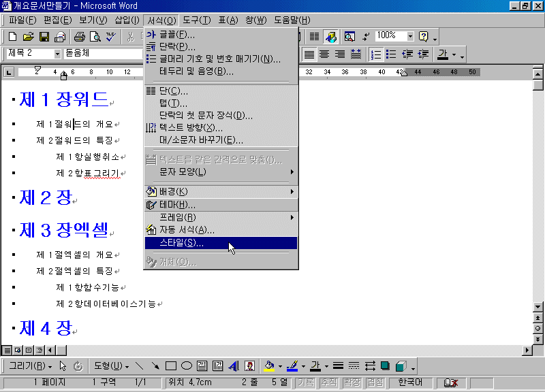Open Print Preview from the standard toolbar
This screenshot has height=392, width=545.
coord(95,37)
